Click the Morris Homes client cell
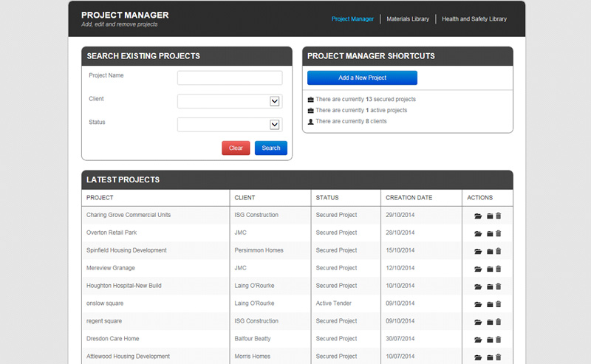Viewport: 591px width, 364px height. (253, 357)
